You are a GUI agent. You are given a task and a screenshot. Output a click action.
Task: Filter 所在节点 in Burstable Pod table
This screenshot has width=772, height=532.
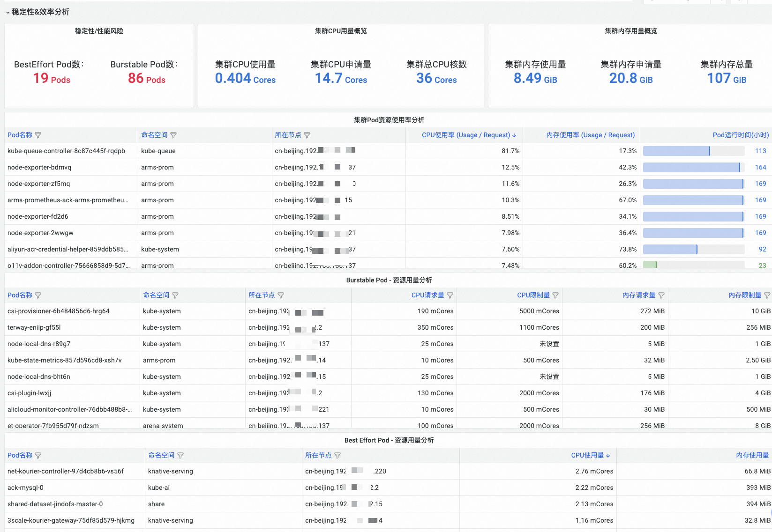(281, 295)
